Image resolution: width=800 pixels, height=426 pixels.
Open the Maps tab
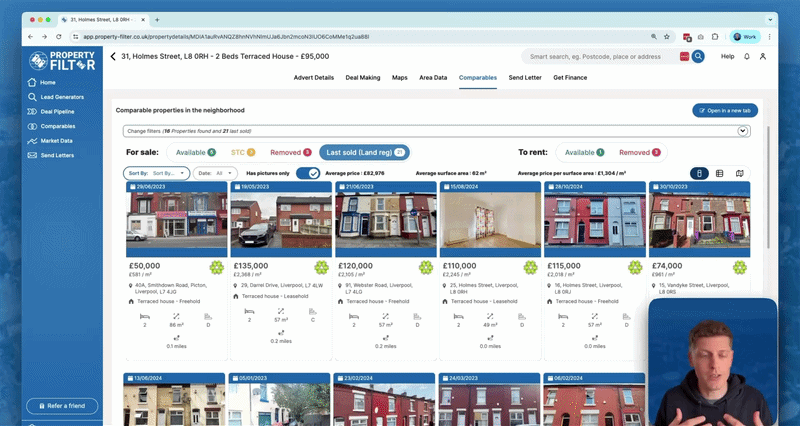(x=399, y=78)
